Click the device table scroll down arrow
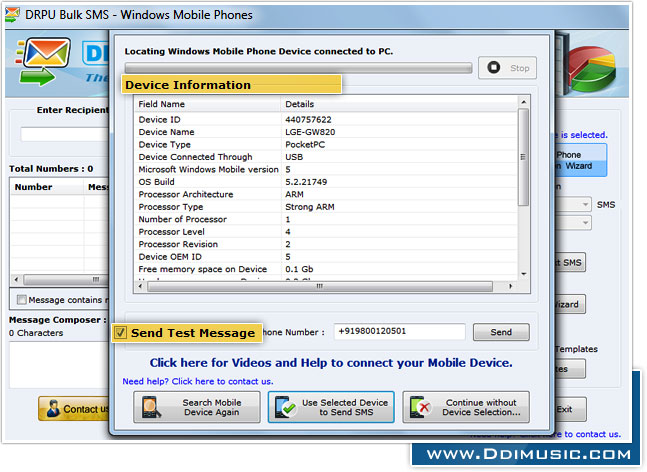The height and width of the screenshot is (472, 647). point(524,274)
